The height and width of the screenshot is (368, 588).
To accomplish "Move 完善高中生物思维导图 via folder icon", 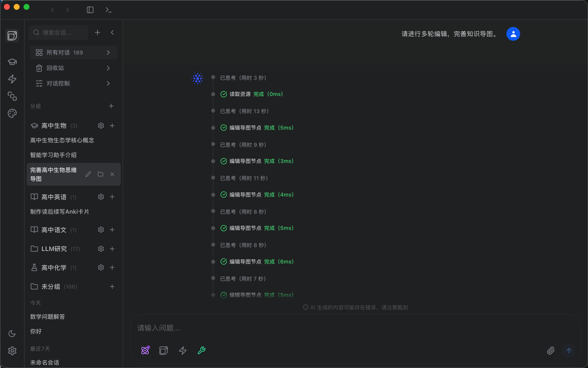I will (x=100, y=174).
